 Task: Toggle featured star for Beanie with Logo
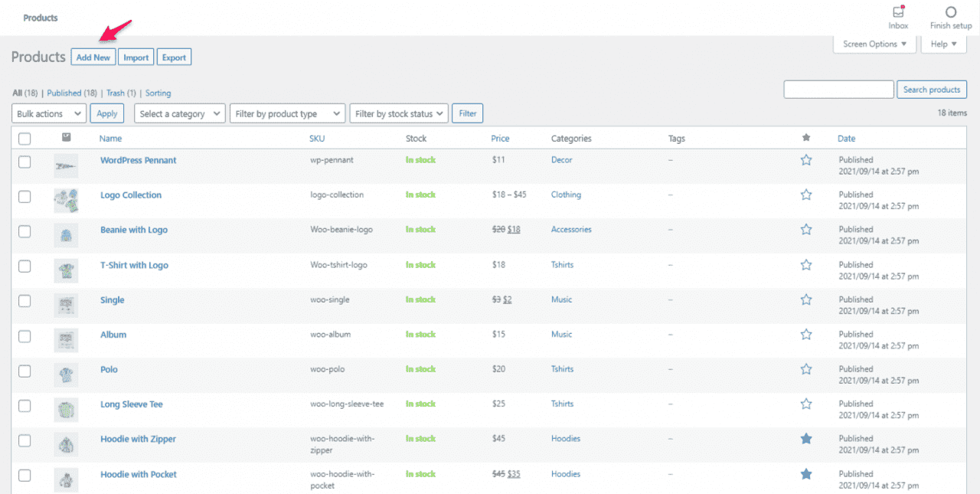[x=806, y=229]
